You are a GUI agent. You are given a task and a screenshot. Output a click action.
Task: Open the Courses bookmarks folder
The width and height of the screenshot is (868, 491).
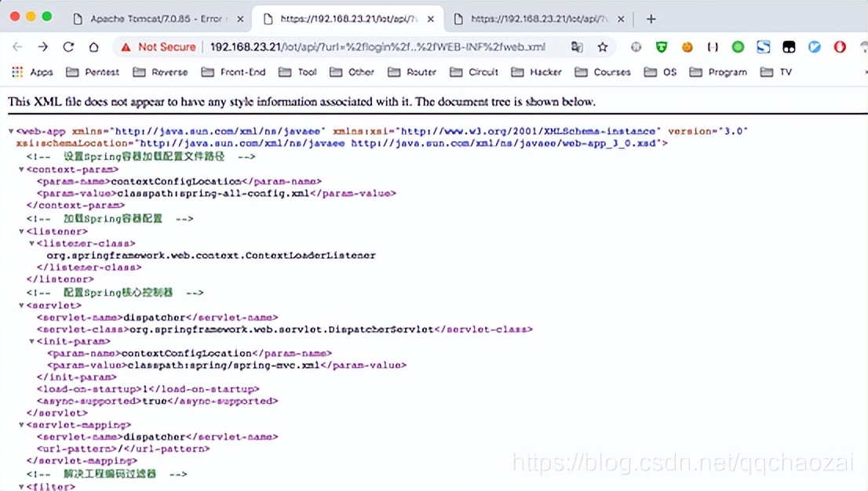(603, 72)
